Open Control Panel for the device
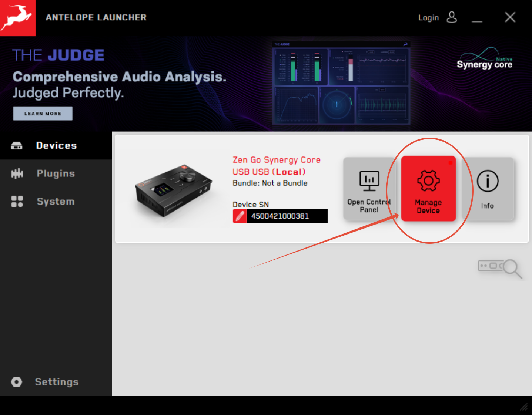Viewport: 532px width, 415px height. point(369,189)
